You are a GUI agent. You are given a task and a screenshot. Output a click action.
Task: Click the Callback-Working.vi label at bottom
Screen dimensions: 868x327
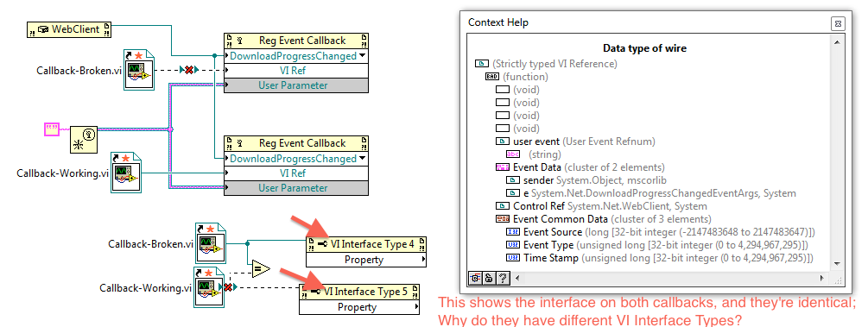coord(146,287)
